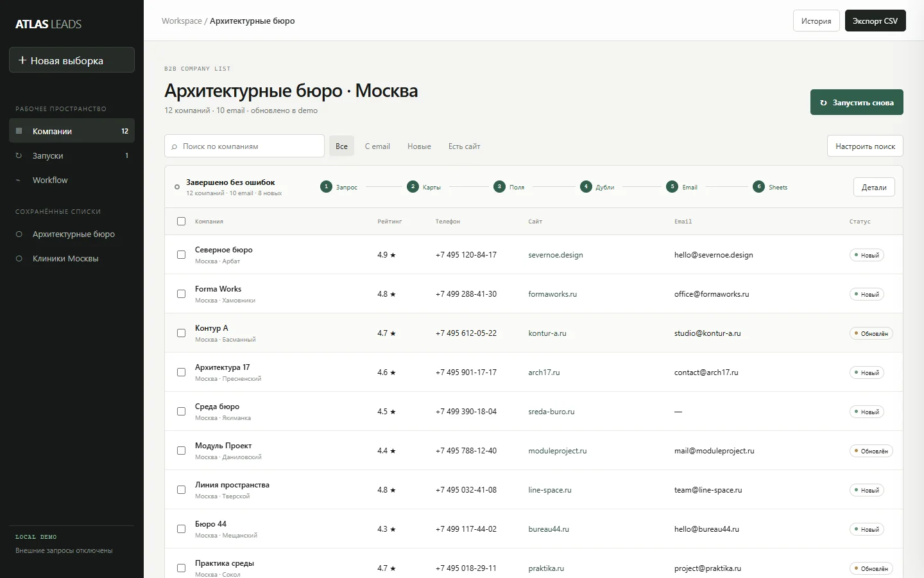Viewport: 924px width, 578px height.
Task: Tick the Среда бюро row checkbox
Action: coord(181,412)
